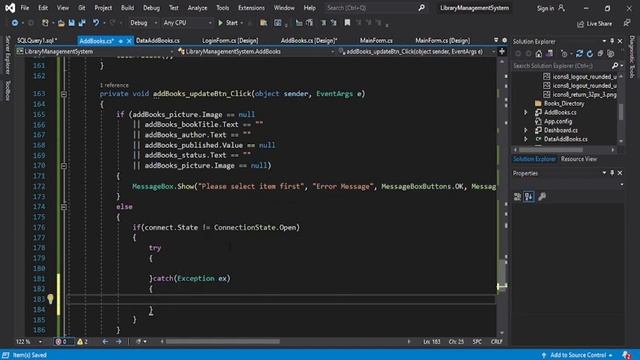
Task: Click the Navigate Backward toolbar icon
Action: 15,23
